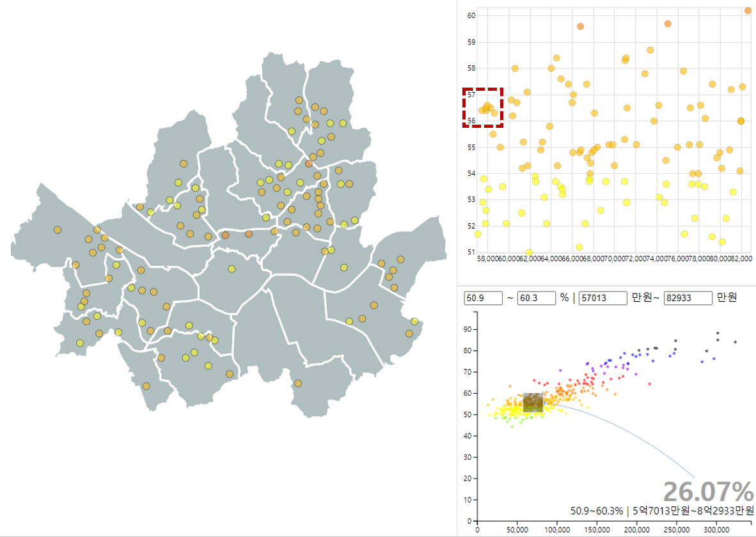Select the orange dot near 59.6 above 67,000 in upper scatterplot
Image resolution: width=756 pixels, height=537 pixels.
coord(581,26)
